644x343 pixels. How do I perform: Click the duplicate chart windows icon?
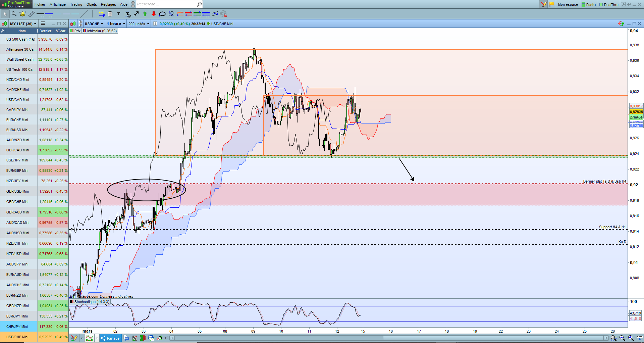coord(151,338)
